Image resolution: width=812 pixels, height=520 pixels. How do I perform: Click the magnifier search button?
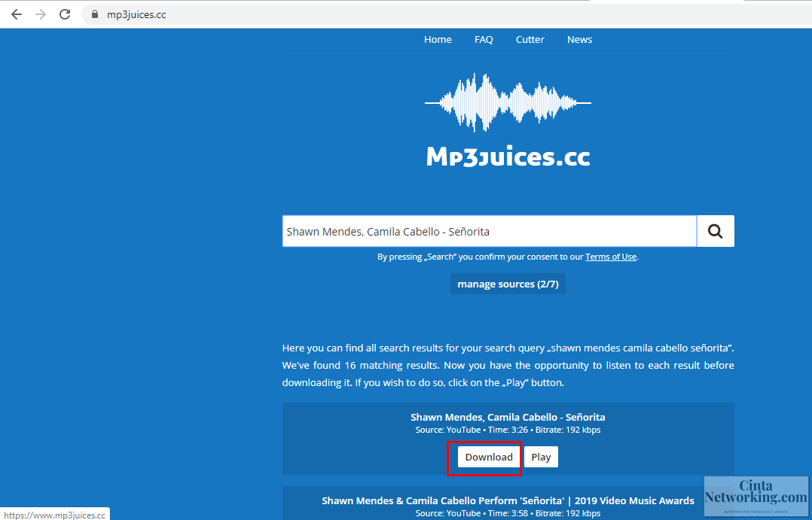click(x=715, y=231)
